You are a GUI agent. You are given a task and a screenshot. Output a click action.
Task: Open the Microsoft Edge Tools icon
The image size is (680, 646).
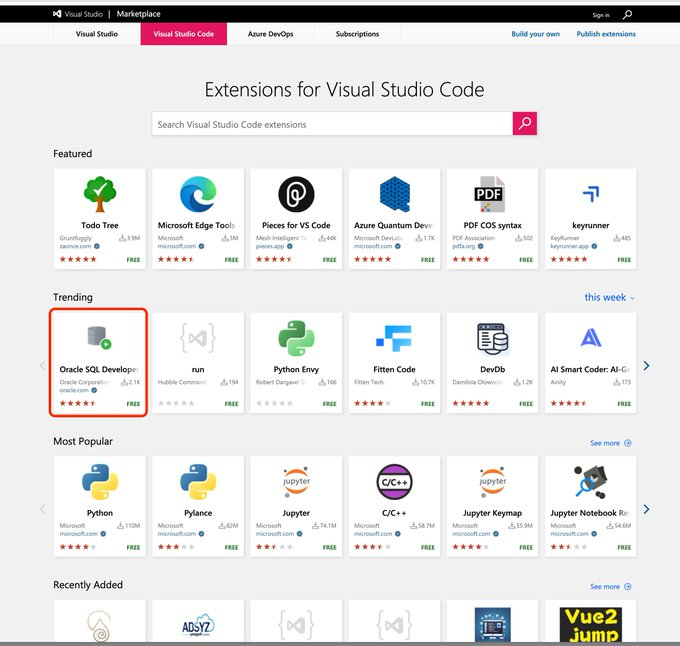(197, 193)
